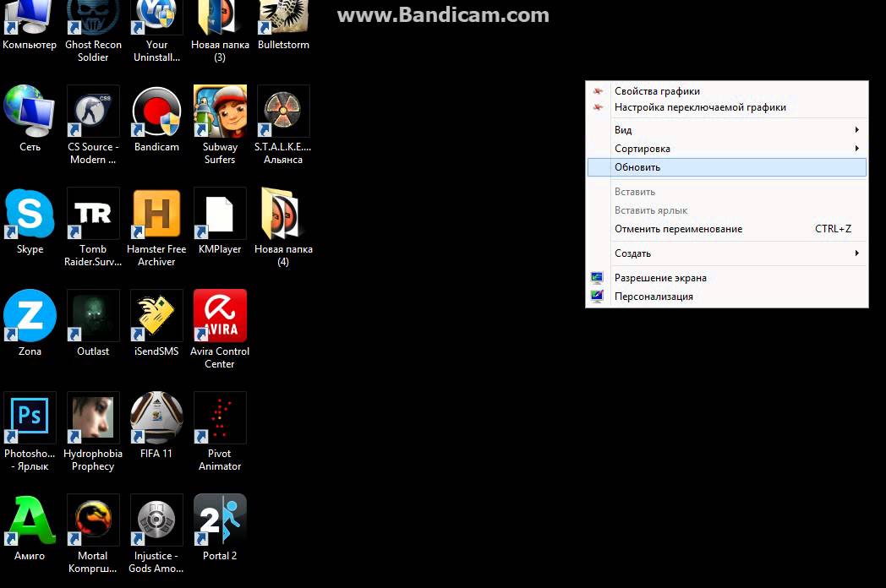Open Персонализация from context menu
This screenshot has width=886, height=588.
(727, 297)
